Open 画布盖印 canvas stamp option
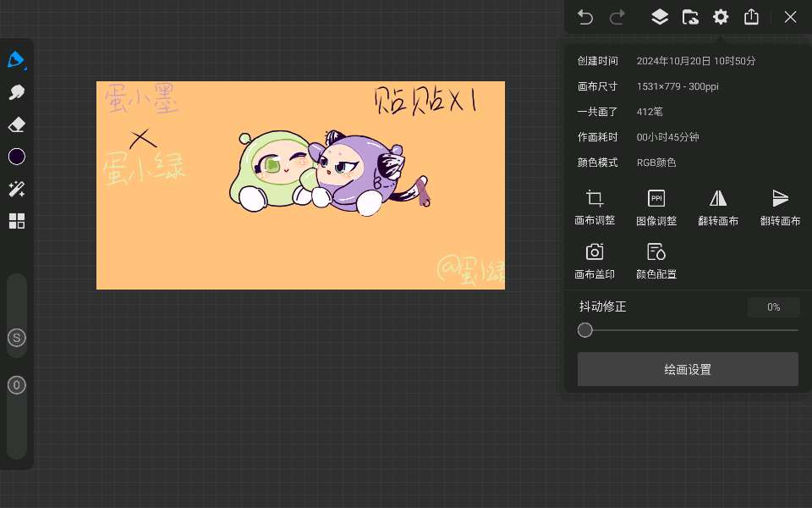 click(595, 261)
